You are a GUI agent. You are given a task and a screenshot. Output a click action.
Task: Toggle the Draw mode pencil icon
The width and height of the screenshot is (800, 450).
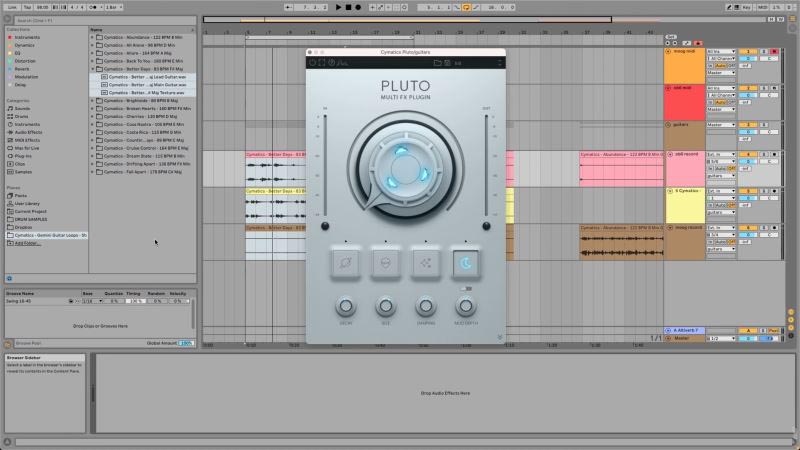(x=729, y=7)
